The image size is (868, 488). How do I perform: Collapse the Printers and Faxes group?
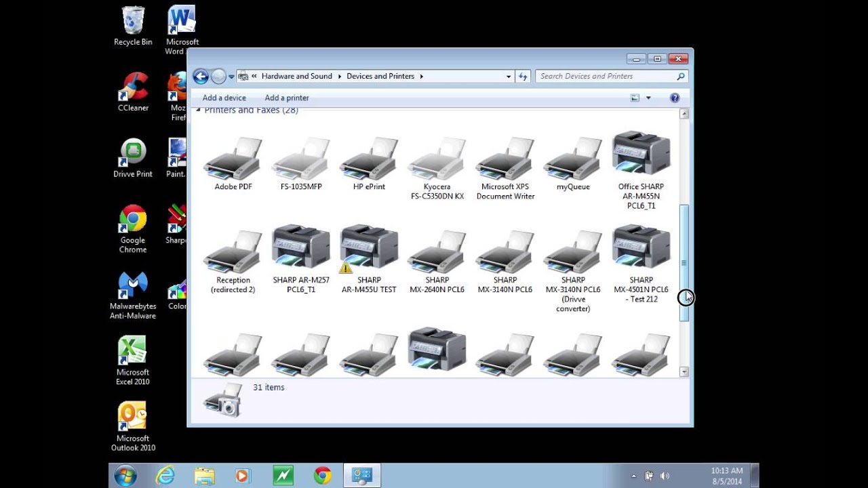pos(199,110)
